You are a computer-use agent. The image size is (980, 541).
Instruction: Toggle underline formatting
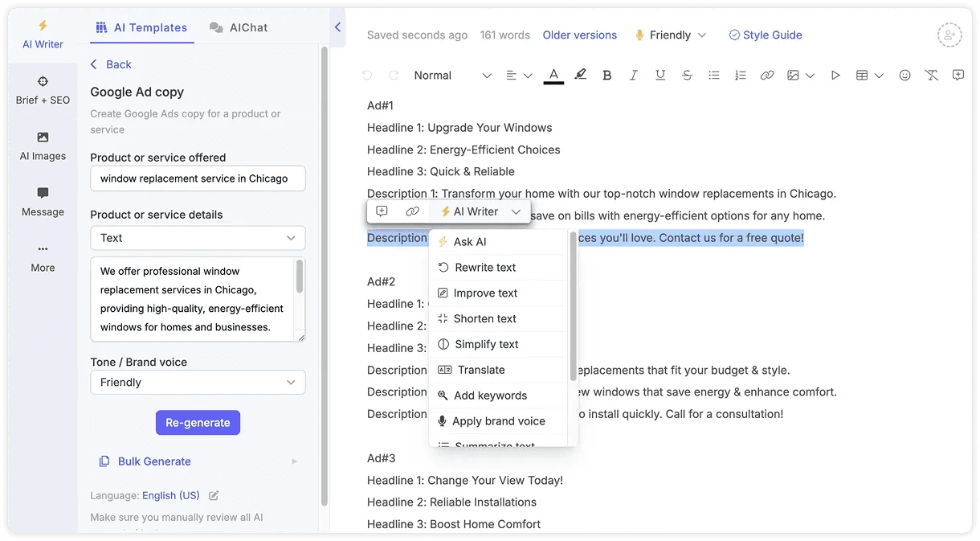pos(660,76)
